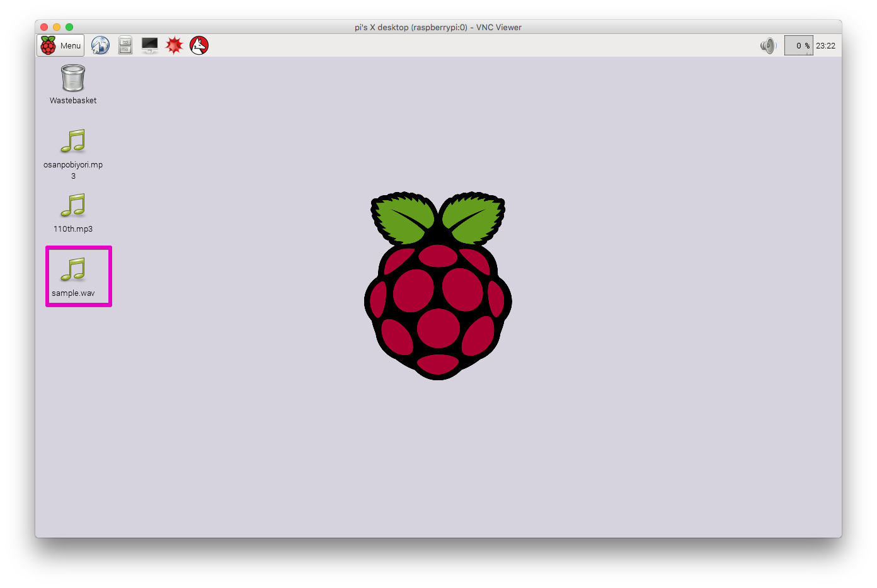
Task: Select the 110th.mp3 music file
Action: click(x=72, y=206)
